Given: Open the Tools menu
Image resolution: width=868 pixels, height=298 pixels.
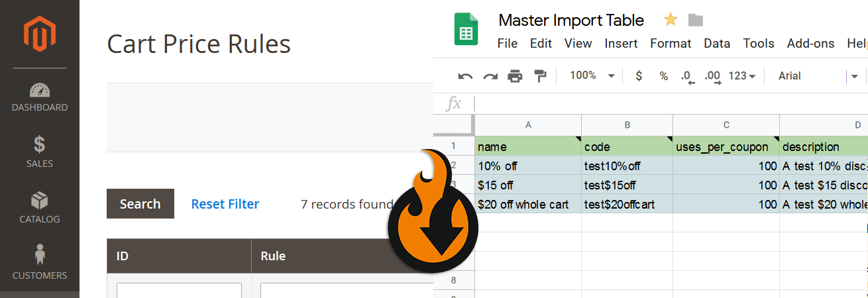Looking at the screenshot, I should [x=759, y=44].
